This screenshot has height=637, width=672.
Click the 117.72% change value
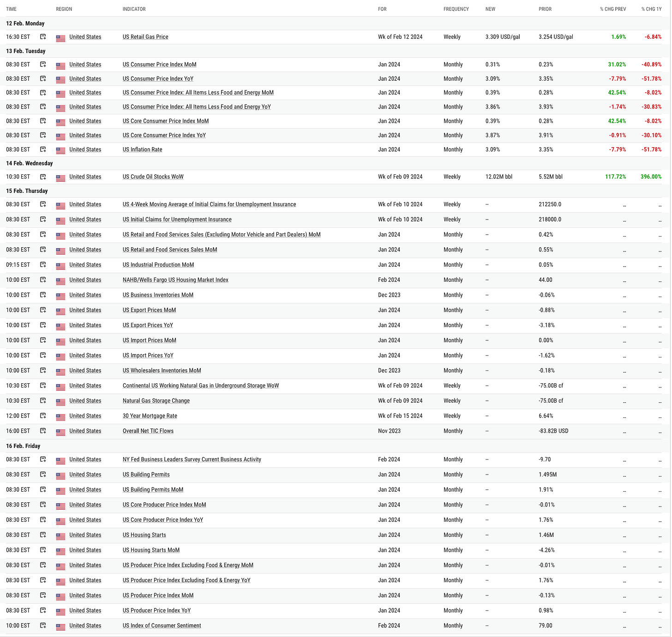point(616,177)
